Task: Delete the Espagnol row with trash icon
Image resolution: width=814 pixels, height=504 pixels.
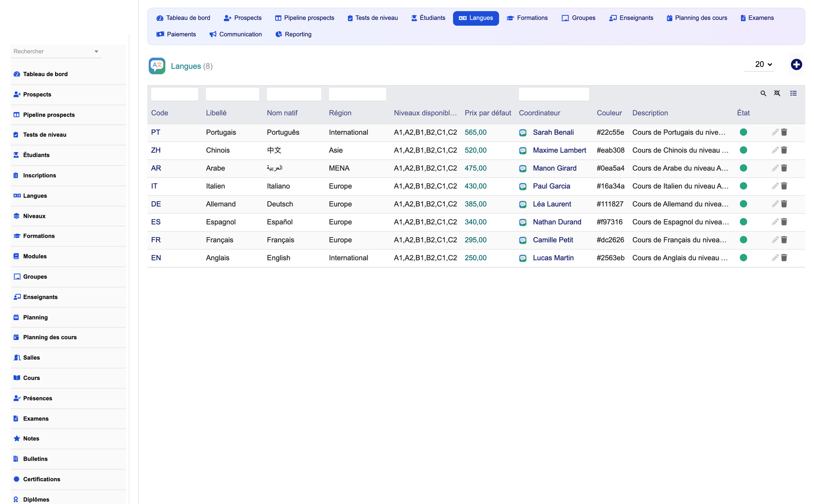Action: click(784, 222)
